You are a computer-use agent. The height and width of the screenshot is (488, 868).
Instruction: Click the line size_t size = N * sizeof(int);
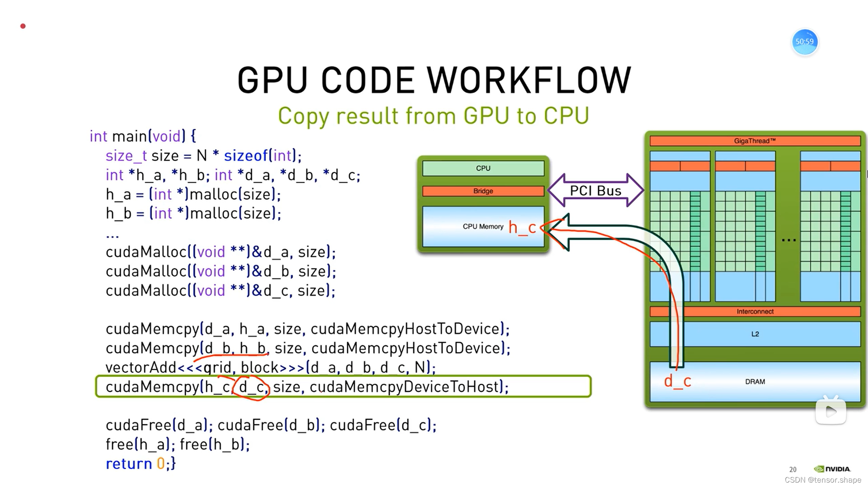pos(203,155)
